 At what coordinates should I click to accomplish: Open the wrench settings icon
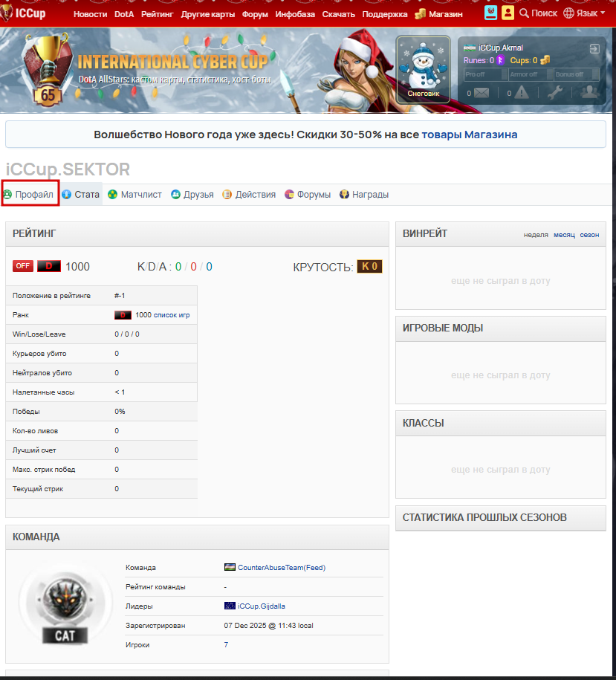[555, 92]
